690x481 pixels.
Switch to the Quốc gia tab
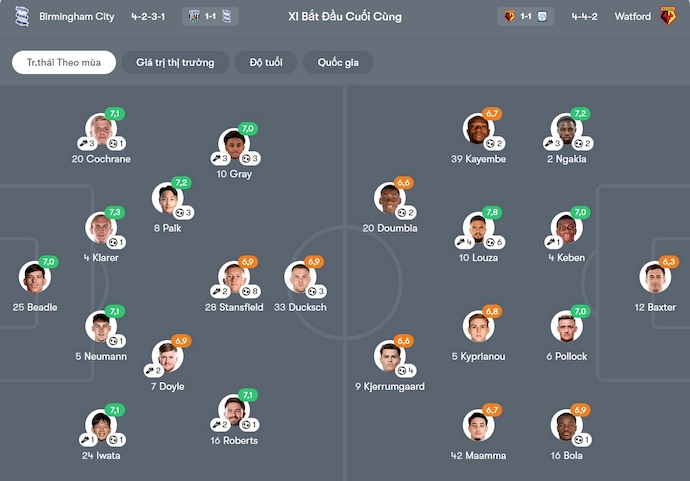[338, 62]
